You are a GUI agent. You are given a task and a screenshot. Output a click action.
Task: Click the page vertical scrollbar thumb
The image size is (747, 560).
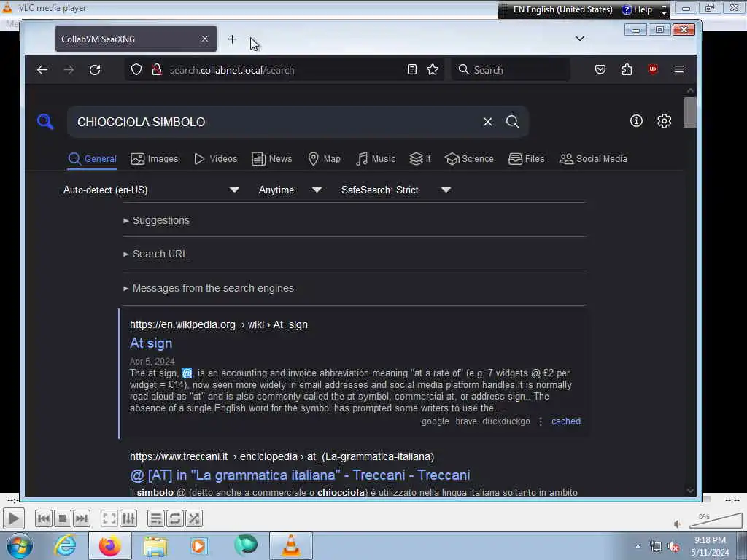click(x=690, y=112)
